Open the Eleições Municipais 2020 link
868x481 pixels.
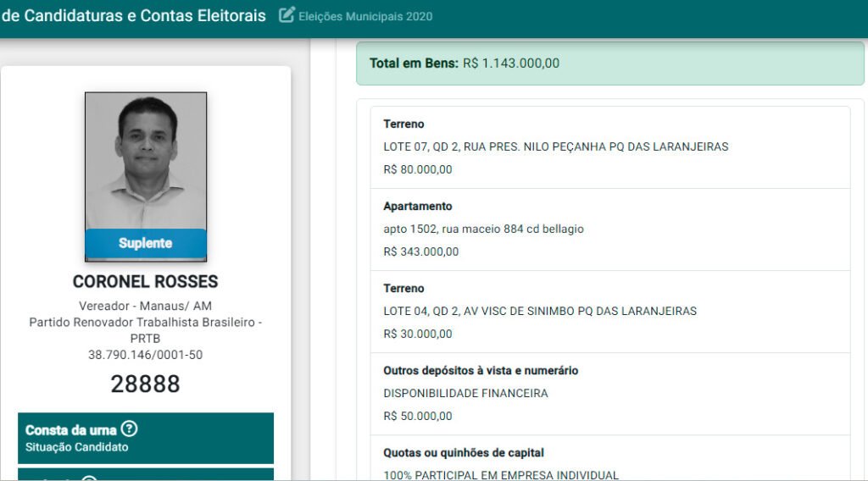tap(365, 16)
